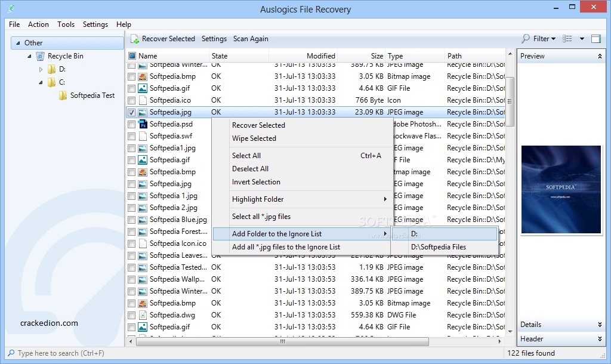Click the Softpedia preview thumbnail
611x364 pixels.
click(x=561, y=189)
